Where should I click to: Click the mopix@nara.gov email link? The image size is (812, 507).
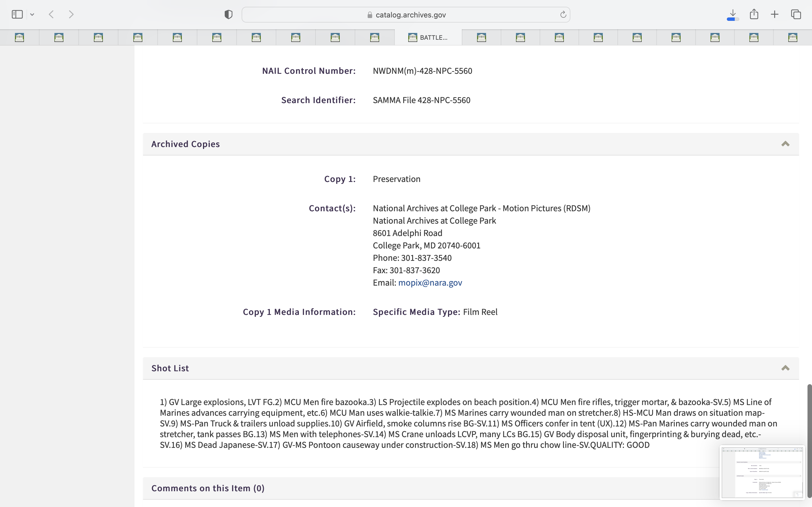point(430,283)
